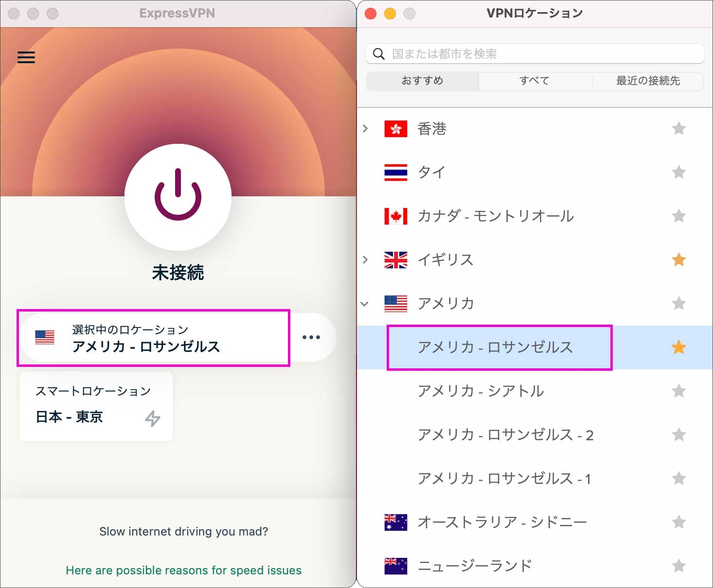Switch to the 最近の接続先 tab
Image resolution: width=713 pixels, height=588 pixels.
[x=648, y=81]
